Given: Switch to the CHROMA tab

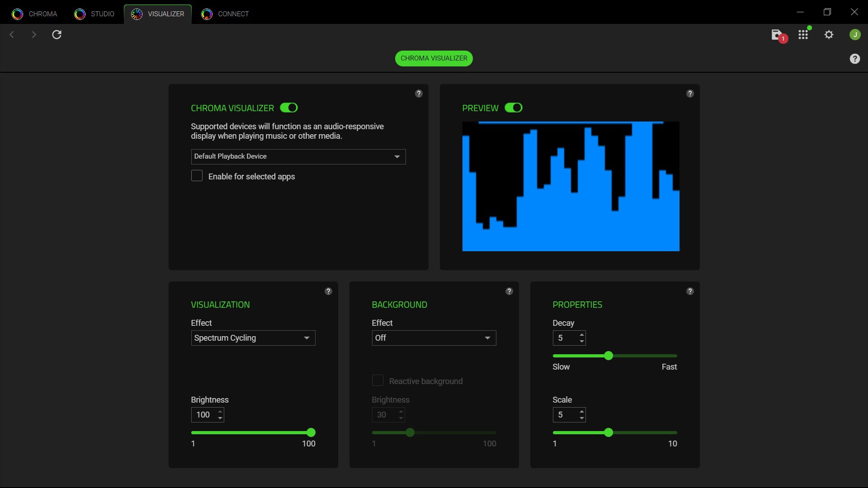Looking at the screenshot, I should point(35,14).
